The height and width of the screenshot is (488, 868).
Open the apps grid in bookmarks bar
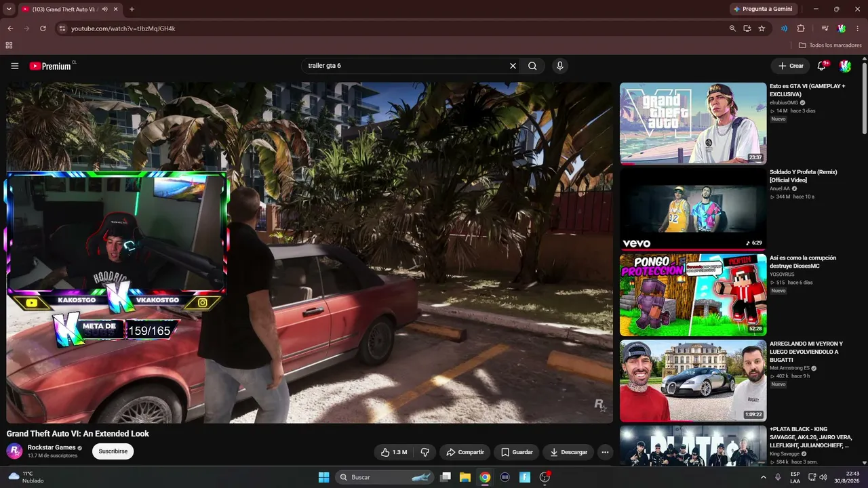[x=9, y=45]
